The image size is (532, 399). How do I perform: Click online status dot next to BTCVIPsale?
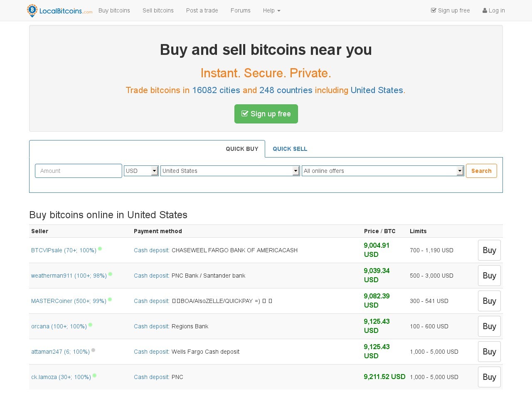point(100,249)
